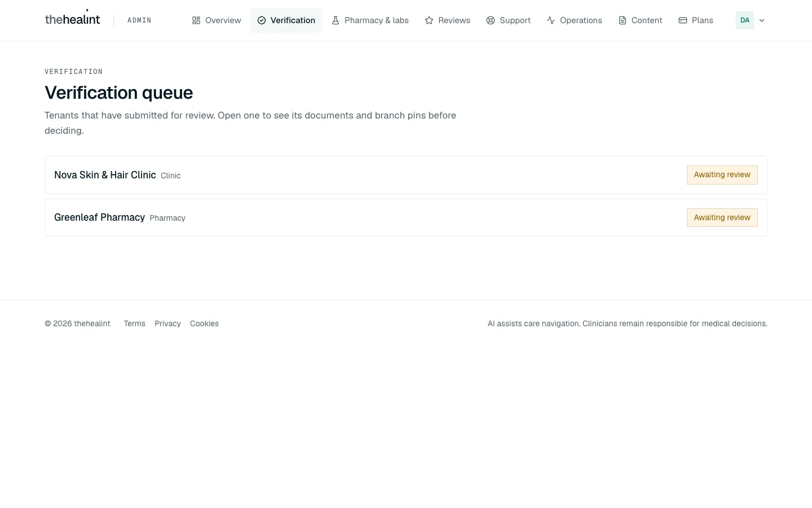
Task: Click Nova Skin's Awaiting review badge
Action: tap(722, 175)
